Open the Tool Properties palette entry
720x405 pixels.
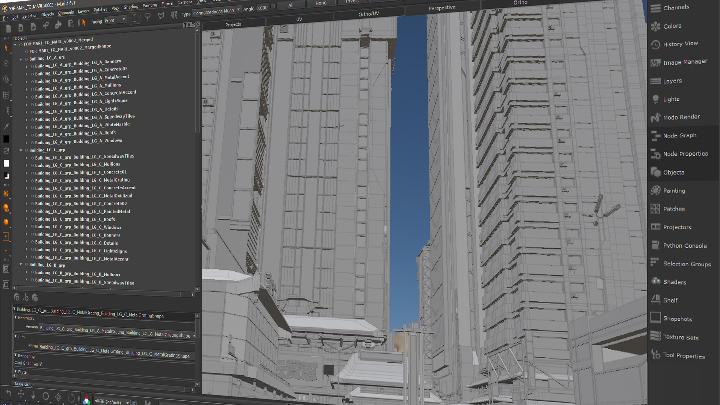tap(685, 355)
